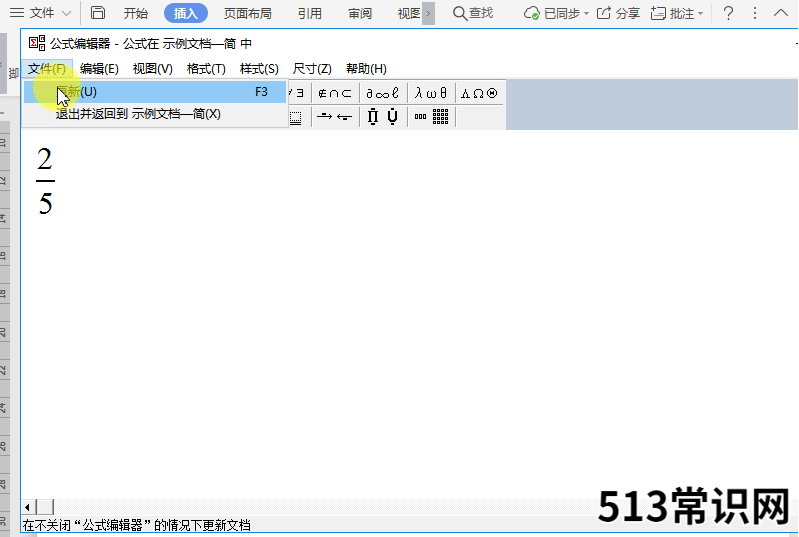Open the logical symbols palette with ∃
This screenshot has width=799, height=537.
click(x=297, y=93)
